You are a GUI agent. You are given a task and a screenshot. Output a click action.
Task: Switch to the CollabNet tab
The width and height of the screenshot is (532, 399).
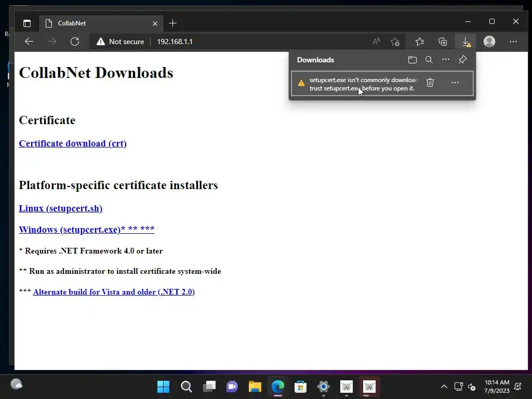pyautogui.click(x=101, y=23)
